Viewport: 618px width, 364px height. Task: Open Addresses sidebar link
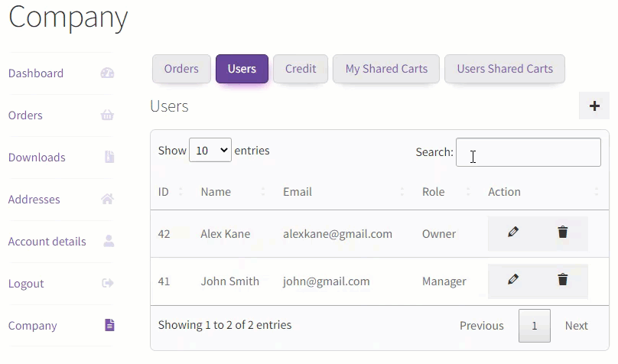[x=34, y=200]
